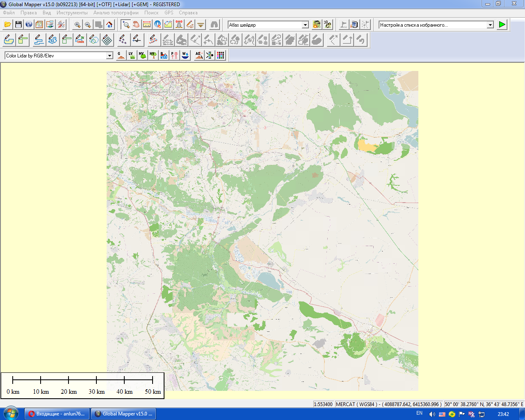Select the COGO feature creation tool
This screenshot has width=525, height=420.
pyautogui.click(x=80, y=40)
